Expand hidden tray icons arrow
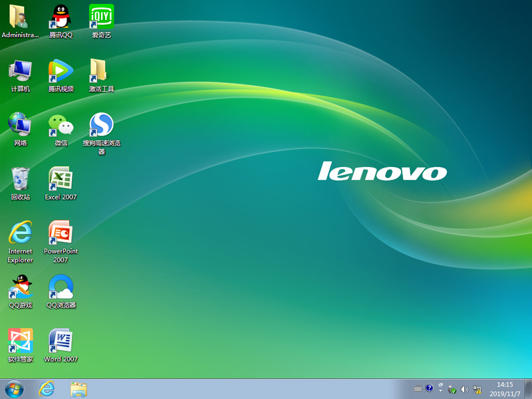The height and width of the screenshot is (399, 532). 441,390
